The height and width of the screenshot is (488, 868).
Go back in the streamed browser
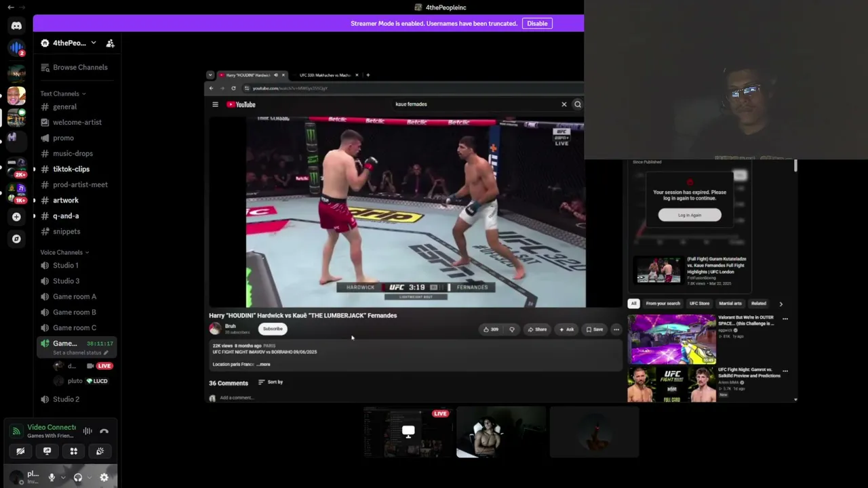pyautogui.click(x=211, y=88)
